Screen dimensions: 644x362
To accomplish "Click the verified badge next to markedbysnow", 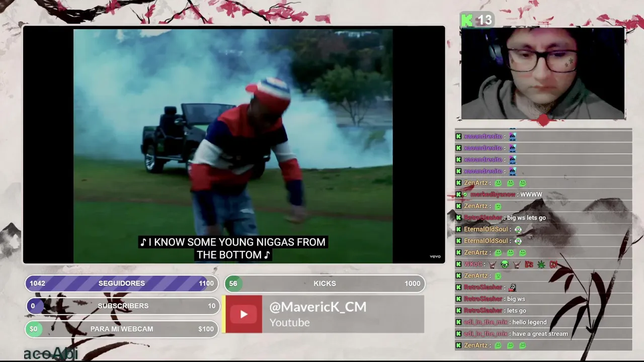I will (x=465, y=195).
